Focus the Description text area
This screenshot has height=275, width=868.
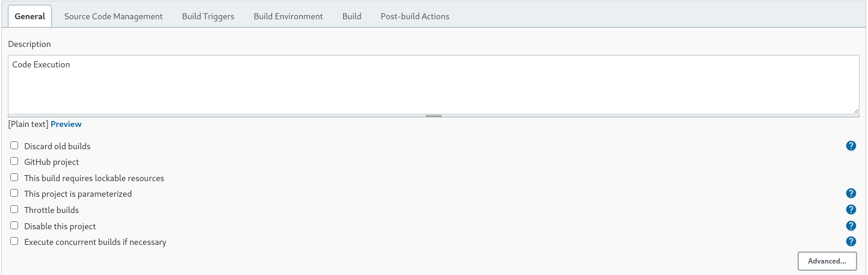coord(433,84)
